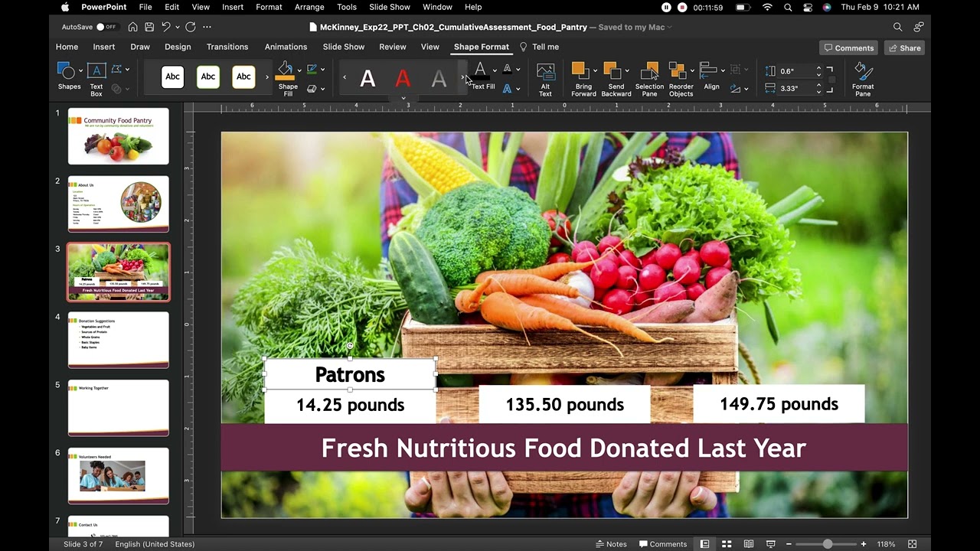Screen dimensions: 980x551
Task: Open Slide Sorter view
Action: [727, 544]
